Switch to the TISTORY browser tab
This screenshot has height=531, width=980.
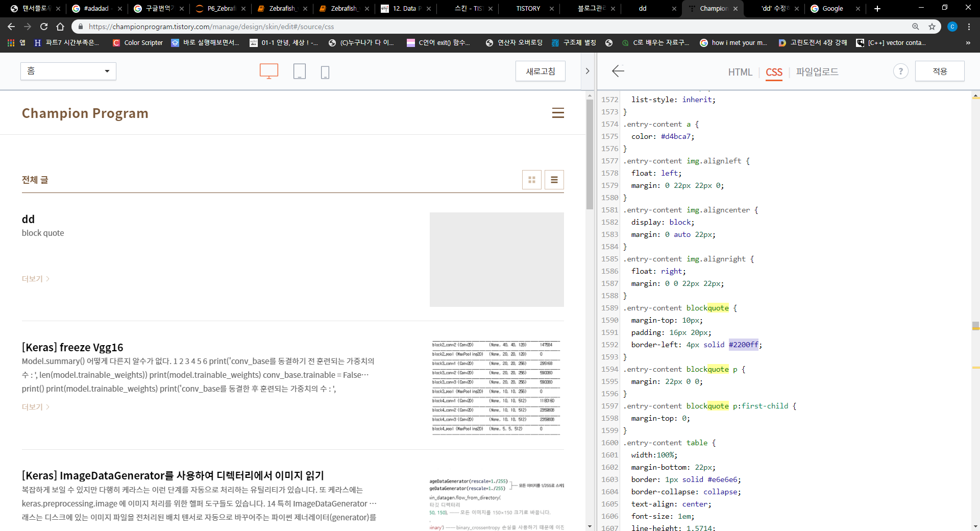pyautogui.click(x=528, y=9)
